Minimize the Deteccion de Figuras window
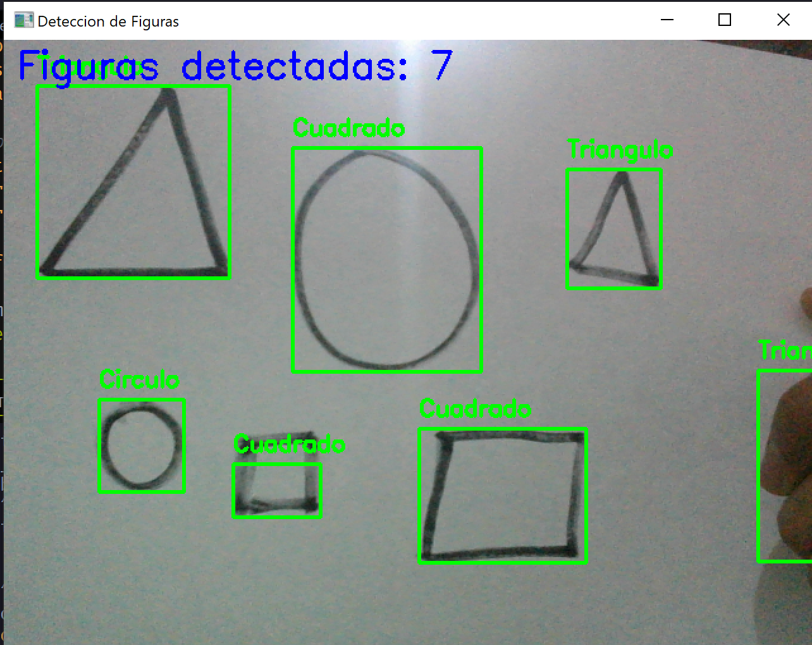Image resolution: width=812 pixels, height=645 pixels. pyautogui.click(x=667, y=20)
